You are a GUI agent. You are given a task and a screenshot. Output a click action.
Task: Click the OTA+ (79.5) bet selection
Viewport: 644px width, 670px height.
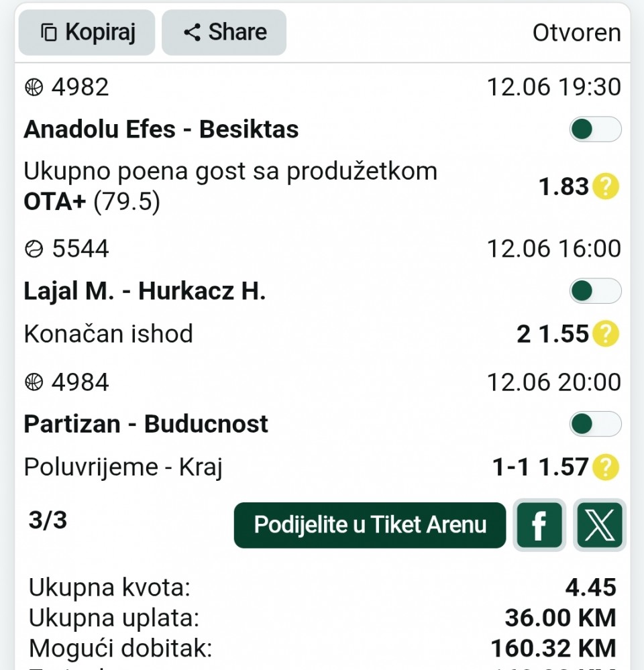(x=92, y=202)
